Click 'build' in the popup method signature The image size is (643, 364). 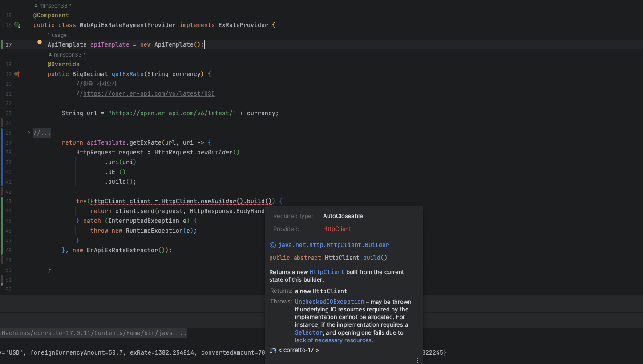tap(372, 258)
